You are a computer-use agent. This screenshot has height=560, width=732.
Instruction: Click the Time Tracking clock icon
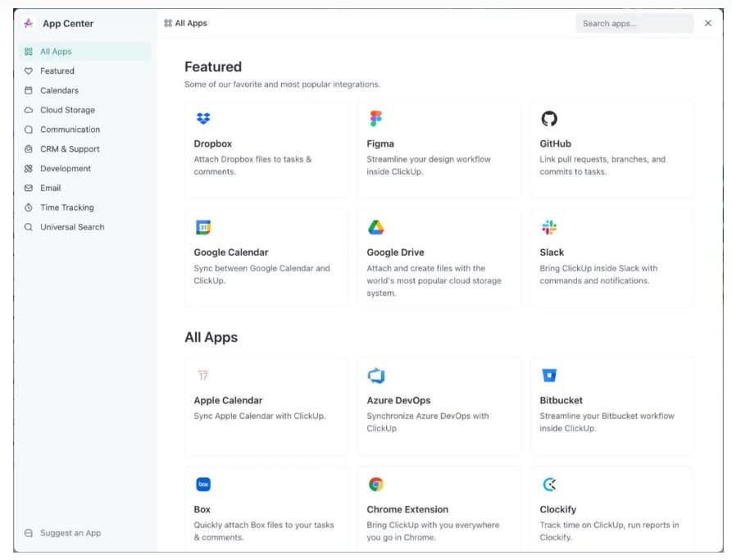pos(29,207)
